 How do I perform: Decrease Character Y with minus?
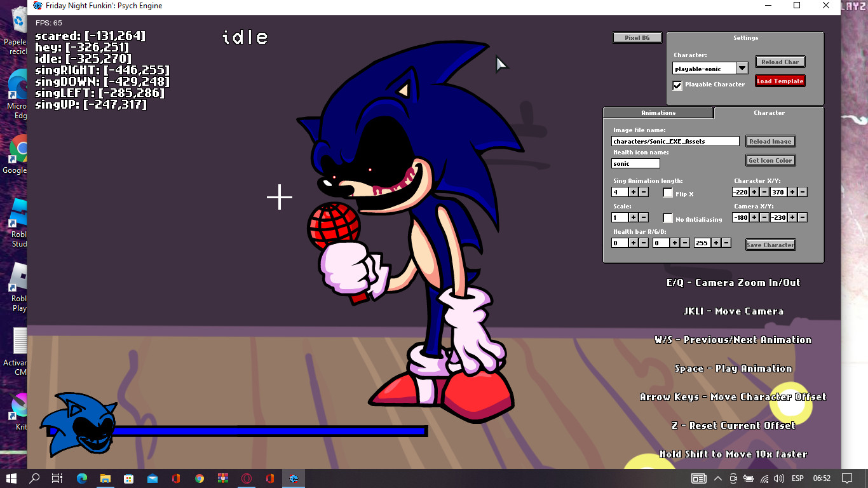click(x=803, y=192)
